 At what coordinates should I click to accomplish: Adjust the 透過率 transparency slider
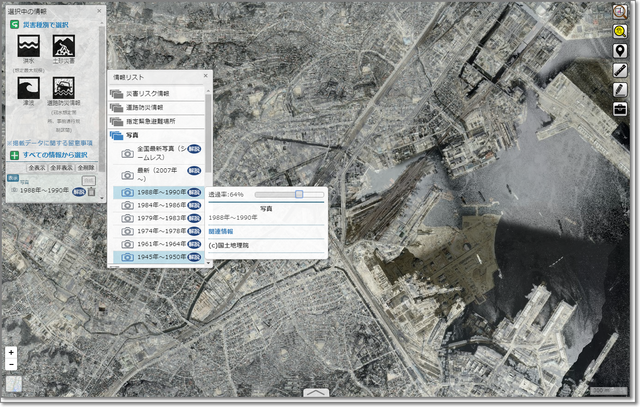click(299, 194)
